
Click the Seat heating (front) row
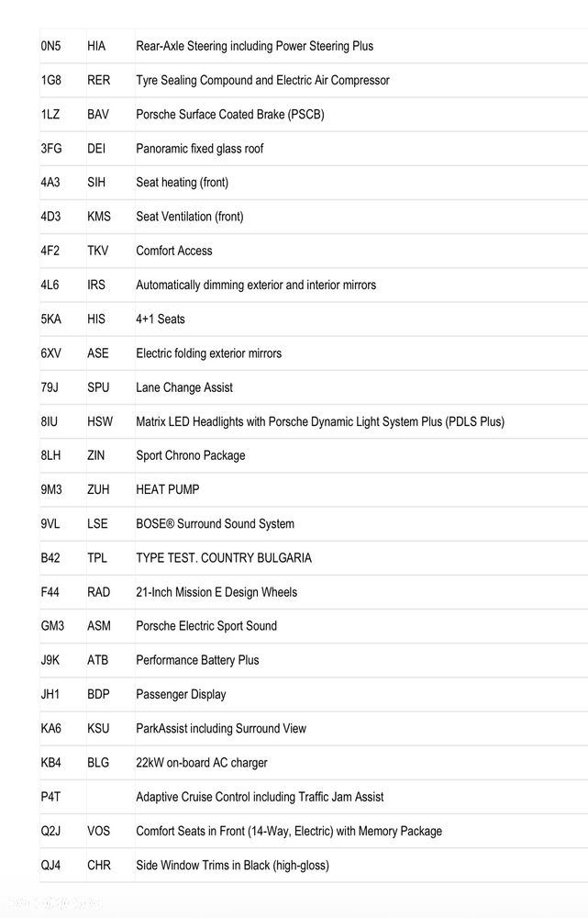(x=182, y=183)
